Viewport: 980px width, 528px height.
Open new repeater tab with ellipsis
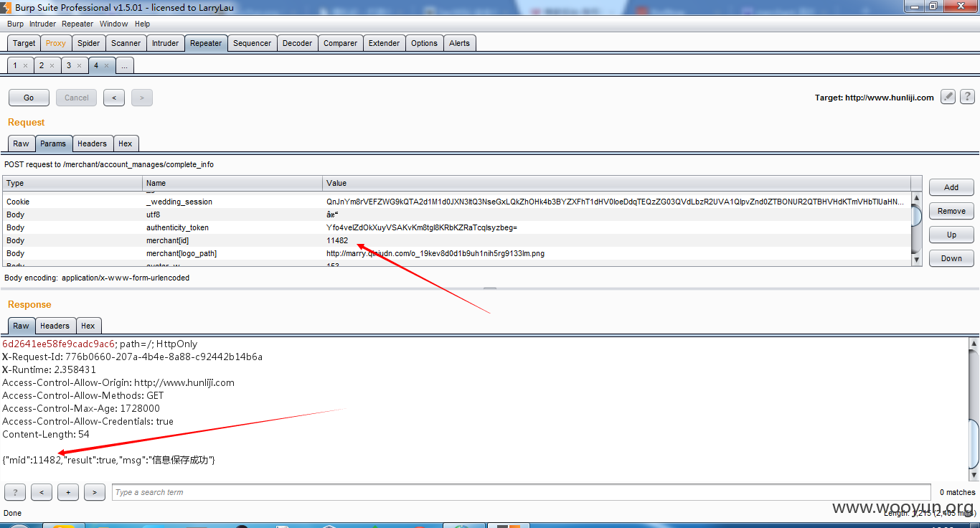(124, 65)
